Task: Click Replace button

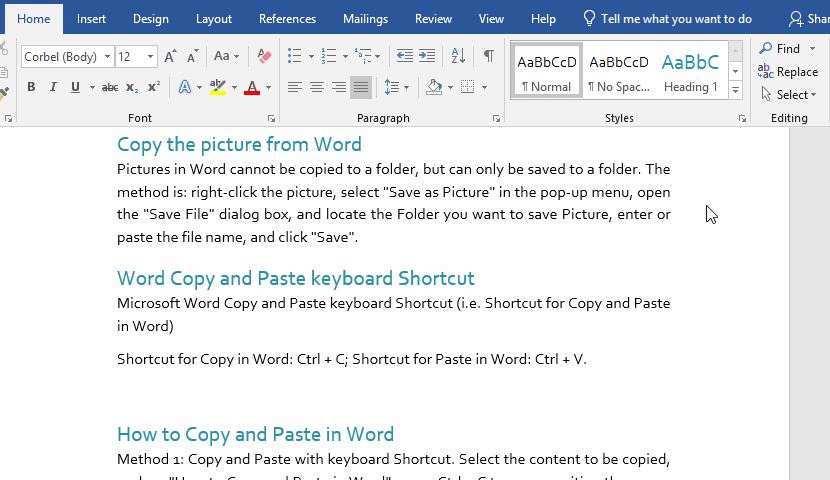Action: (x=788, y=71)
